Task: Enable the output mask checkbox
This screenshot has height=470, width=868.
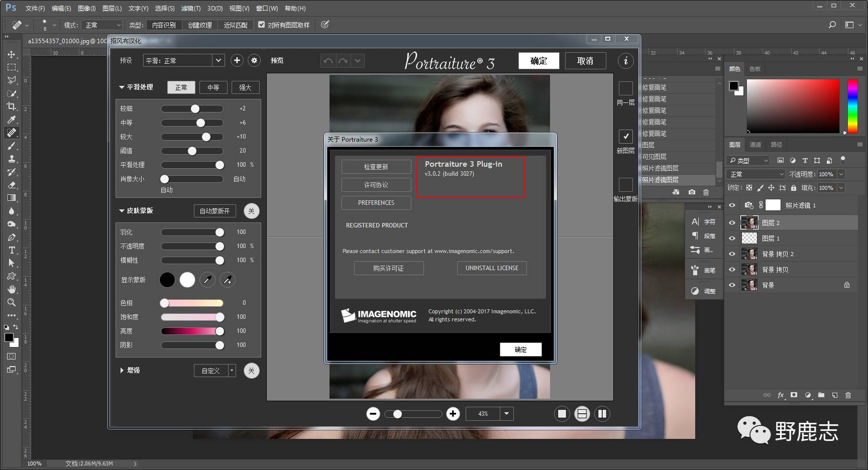Action: point(625,185)
